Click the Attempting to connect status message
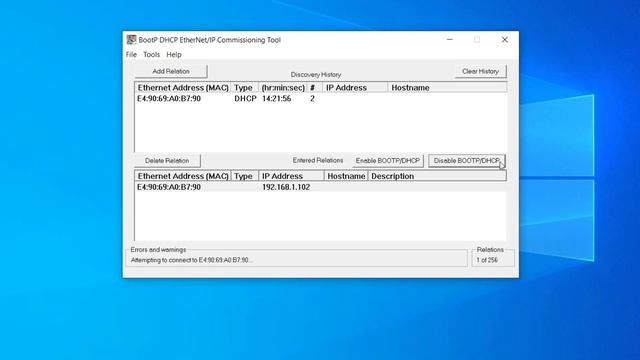Image resolution: width=640 pixels, height=360 pixels. pyautogui.click(x=191, y=260)
